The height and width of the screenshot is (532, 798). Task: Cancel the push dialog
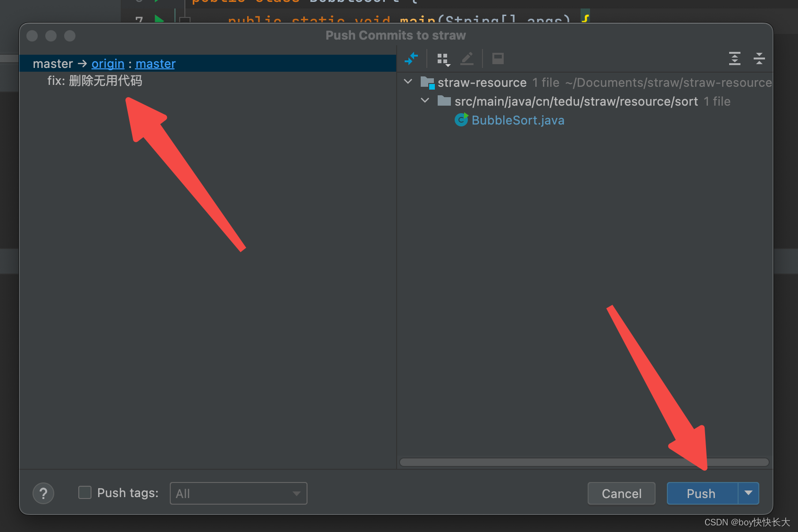click(622, 493)
